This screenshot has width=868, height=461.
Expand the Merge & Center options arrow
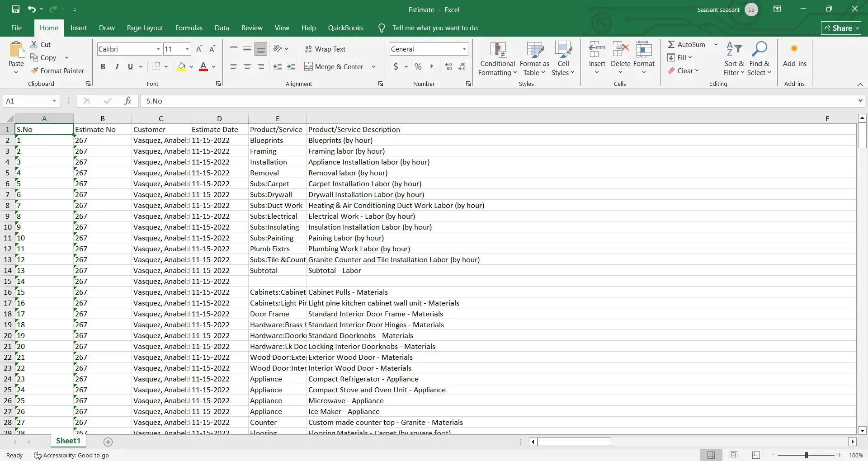pyautogui.click(x=373, y=66)
